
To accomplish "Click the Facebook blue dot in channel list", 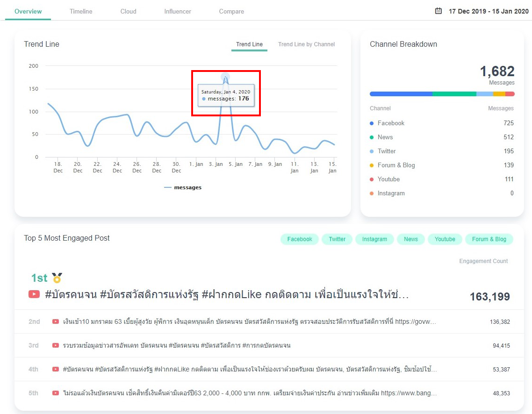I will pos(372,123).
